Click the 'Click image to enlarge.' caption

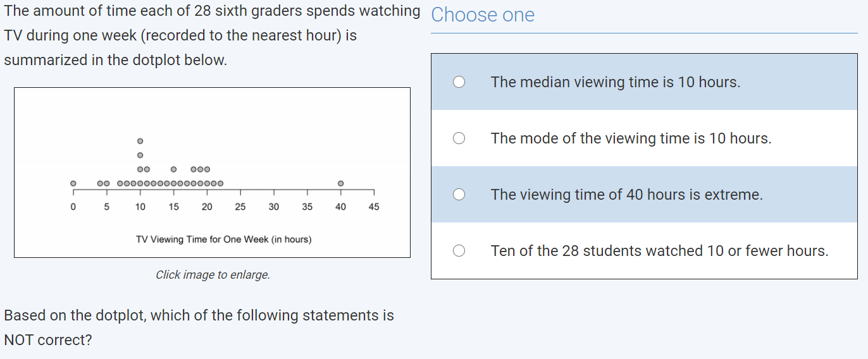(x=213, y=275)
